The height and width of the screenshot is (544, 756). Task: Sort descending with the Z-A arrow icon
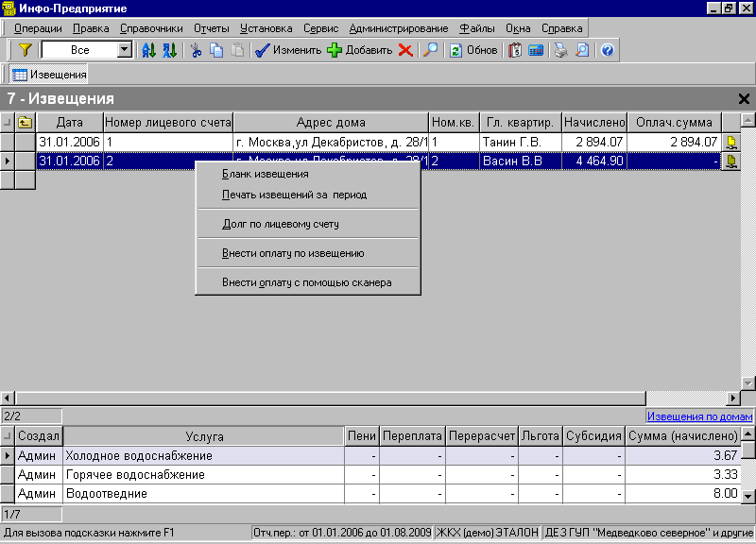[169, 50]
